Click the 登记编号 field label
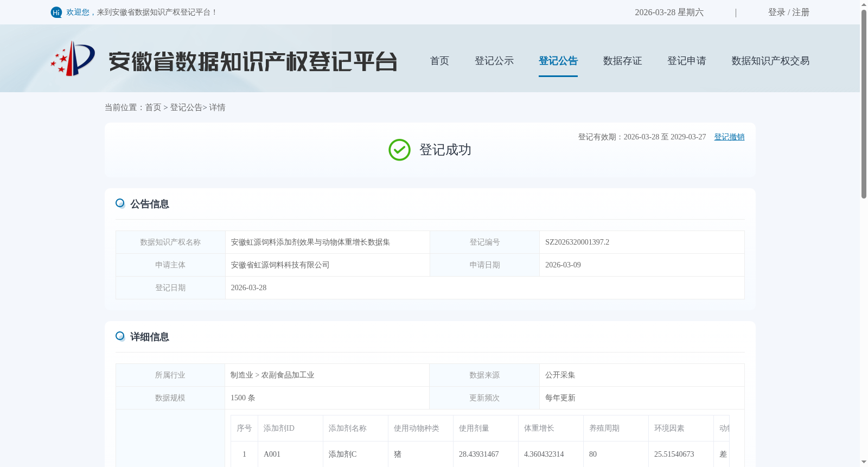Image resolution: width=868 pixels, height=467 pixels. 484,242
